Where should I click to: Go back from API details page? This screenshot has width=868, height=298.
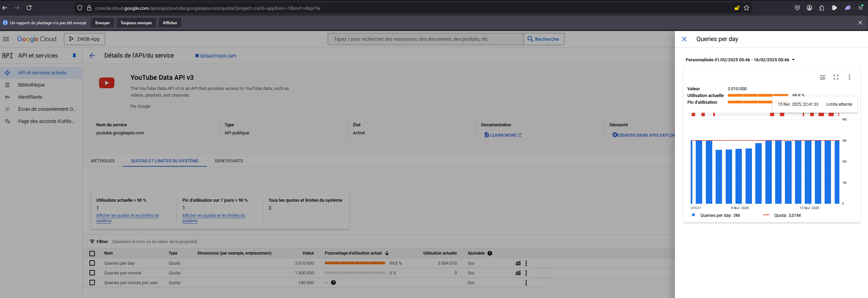pos(92,56)
